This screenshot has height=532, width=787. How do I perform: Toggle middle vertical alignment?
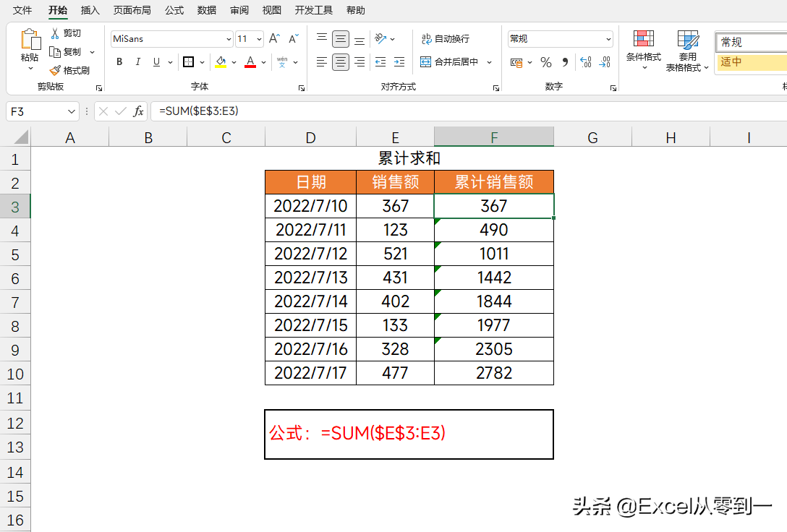pos(340,39)
